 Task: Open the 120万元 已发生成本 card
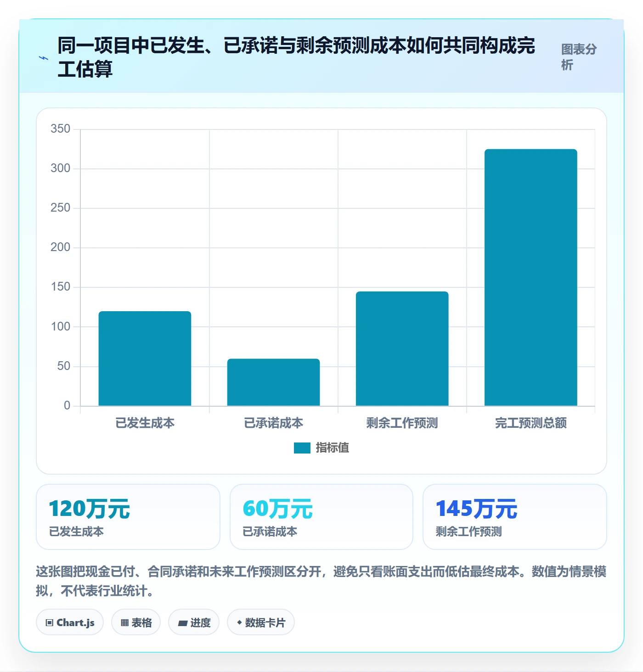pyautogui.click(x=128, y=517)
